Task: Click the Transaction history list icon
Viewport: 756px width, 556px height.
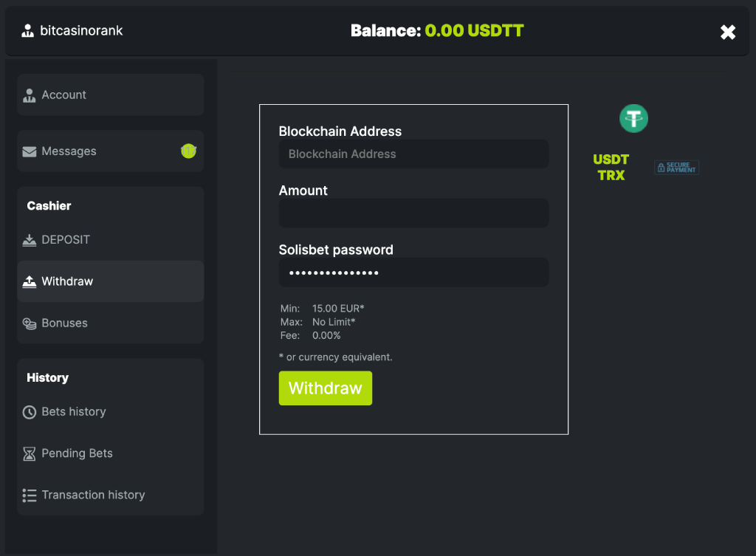Action: click(30, 495)
